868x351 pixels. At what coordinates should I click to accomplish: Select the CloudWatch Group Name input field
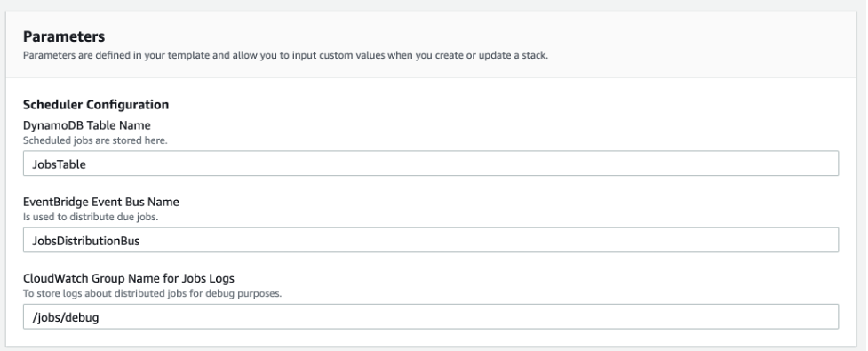click(x=431, y=316)
